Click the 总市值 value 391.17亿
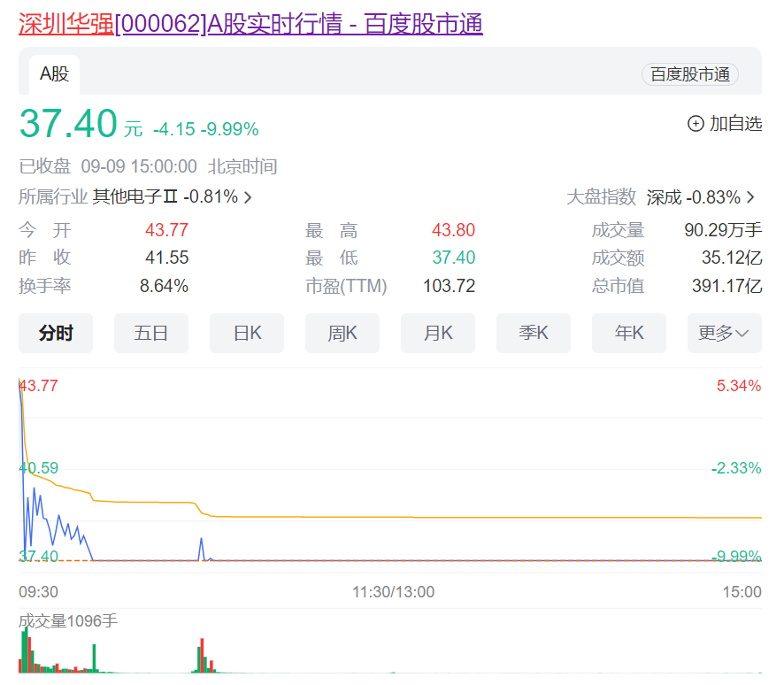 pyautogui.click(x=727, y=286)
